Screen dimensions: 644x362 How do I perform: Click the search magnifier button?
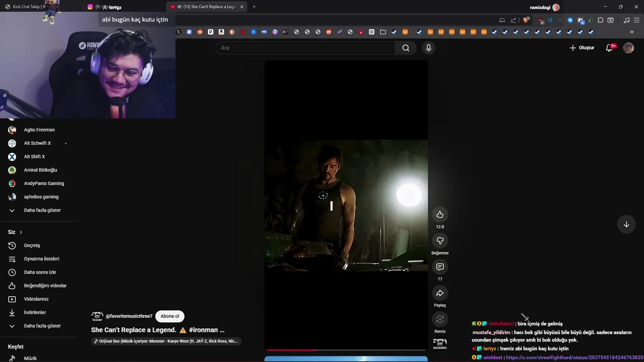[x=406, y=48]
